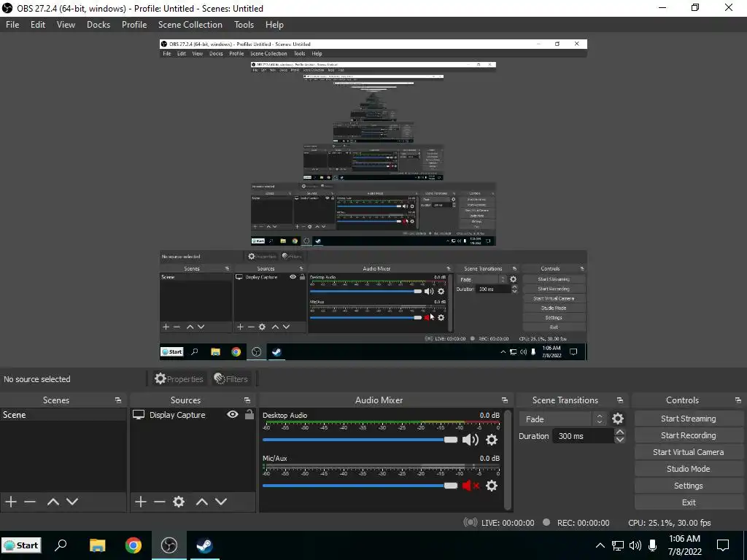
Task: Open the File menu
Action: 12,25
